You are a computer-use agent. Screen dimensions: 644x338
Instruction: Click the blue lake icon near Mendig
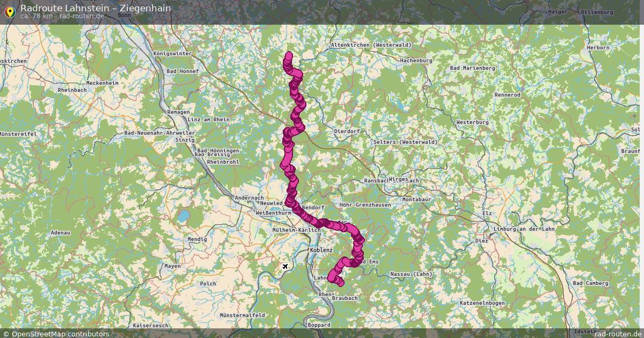pyautogui.click(x=184, y=217)
